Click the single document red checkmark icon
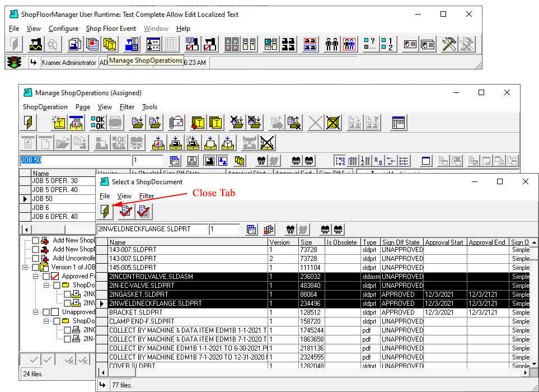Image resolution: width=539 pixels, height=392 pixels. [x=126, y=211]
